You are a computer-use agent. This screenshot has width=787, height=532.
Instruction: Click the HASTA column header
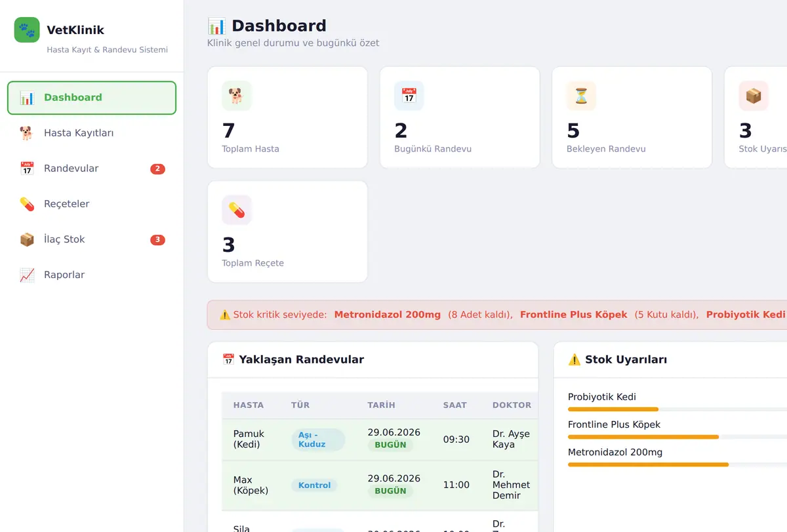coord(249,405)
